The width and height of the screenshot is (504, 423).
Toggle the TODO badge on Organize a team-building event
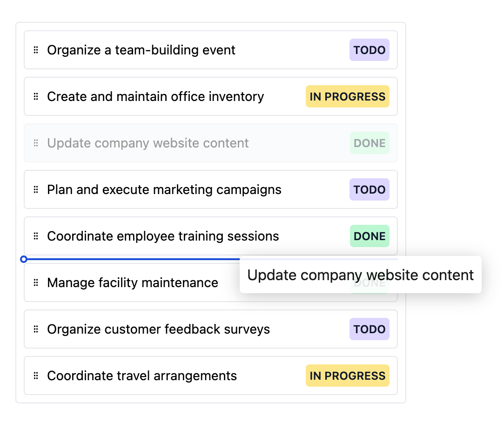[x=369, y=50]
